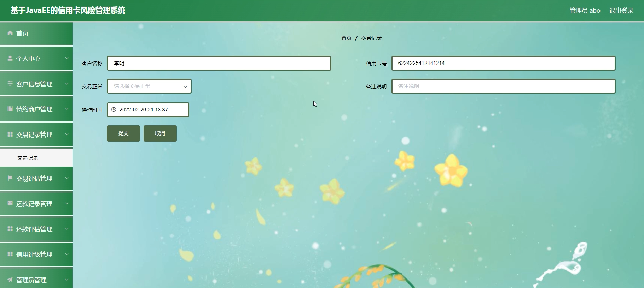644x288 pixels.
Task: Open 还款记录管理 menu item
Action: pyautogui.click(x=36, y=203)
